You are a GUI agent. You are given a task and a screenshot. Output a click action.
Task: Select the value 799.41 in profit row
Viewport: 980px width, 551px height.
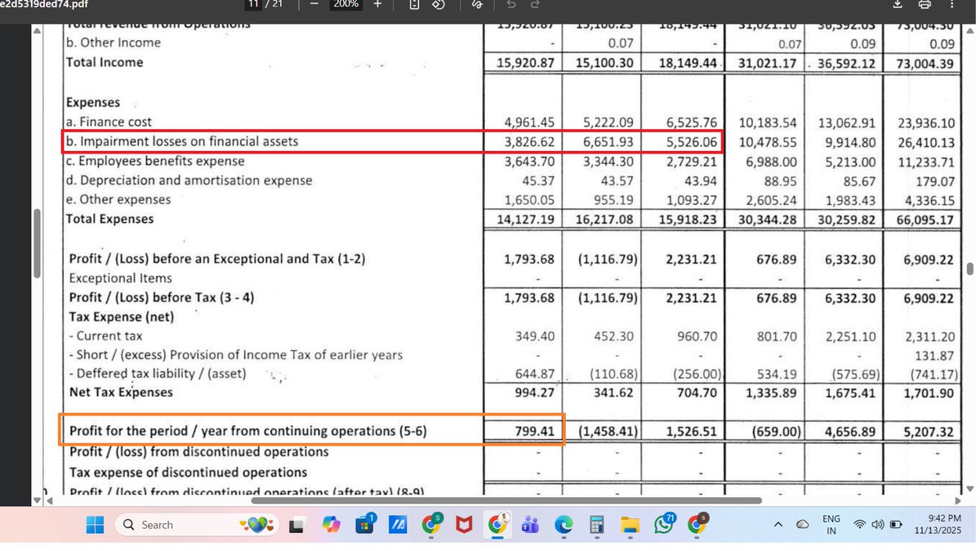pyautogui.click(x=535, y=431)
